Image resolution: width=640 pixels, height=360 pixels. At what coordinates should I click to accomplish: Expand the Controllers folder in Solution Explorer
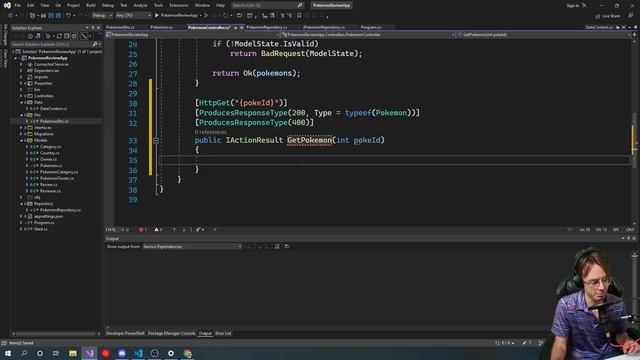pyautogui.click(x=21, y=96)
